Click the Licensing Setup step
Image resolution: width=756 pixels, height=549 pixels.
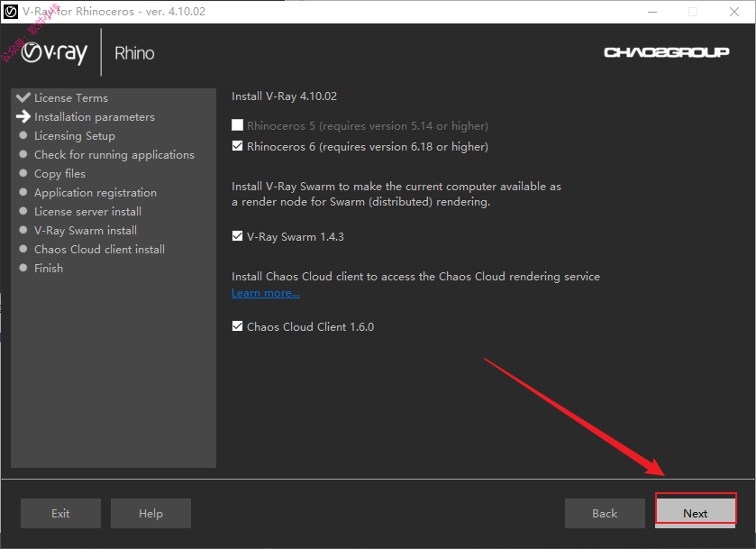pyautogui.click(x=75, y=136)
